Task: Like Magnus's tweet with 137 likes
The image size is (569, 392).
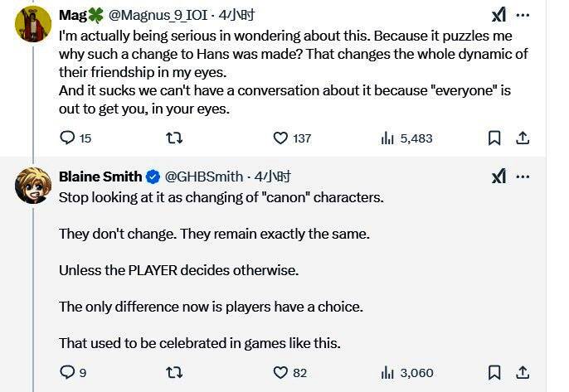Action: (x=281, y=138)
